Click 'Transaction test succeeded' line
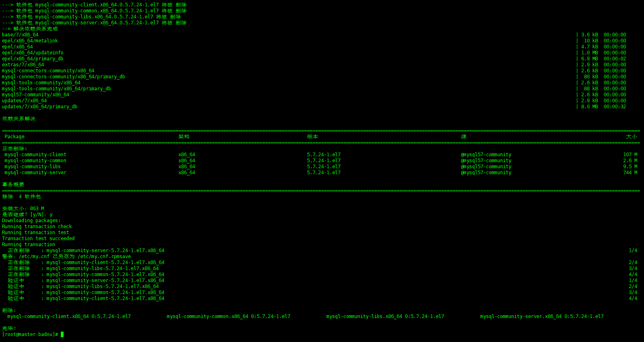This screenshot has height=342, width=644. 38,239
